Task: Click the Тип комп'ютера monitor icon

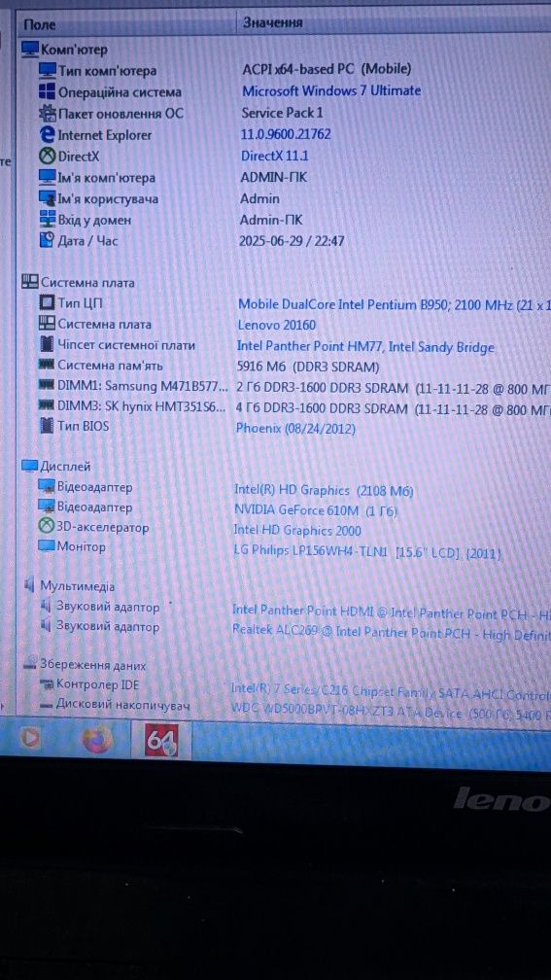Action: 48,70
